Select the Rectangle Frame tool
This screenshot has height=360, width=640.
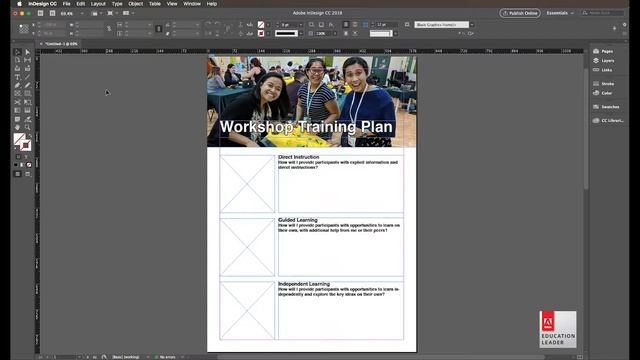coord(18,93)
